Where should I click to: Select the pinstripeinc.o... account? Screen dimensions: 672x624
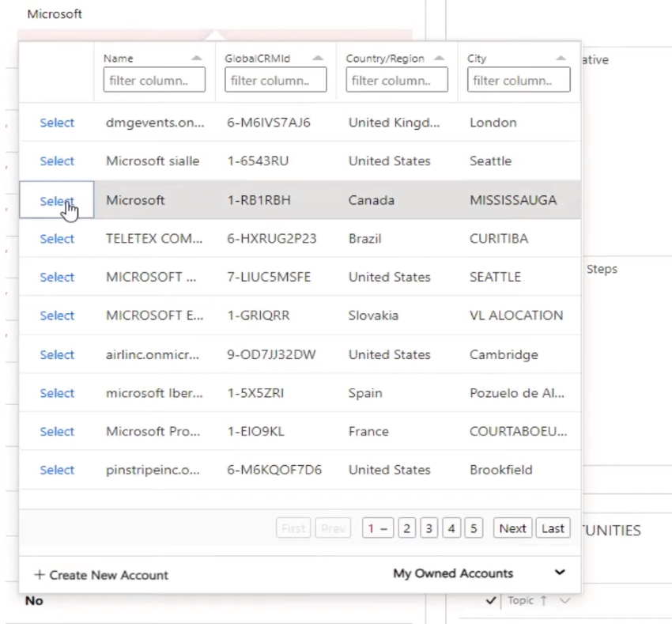57,470
